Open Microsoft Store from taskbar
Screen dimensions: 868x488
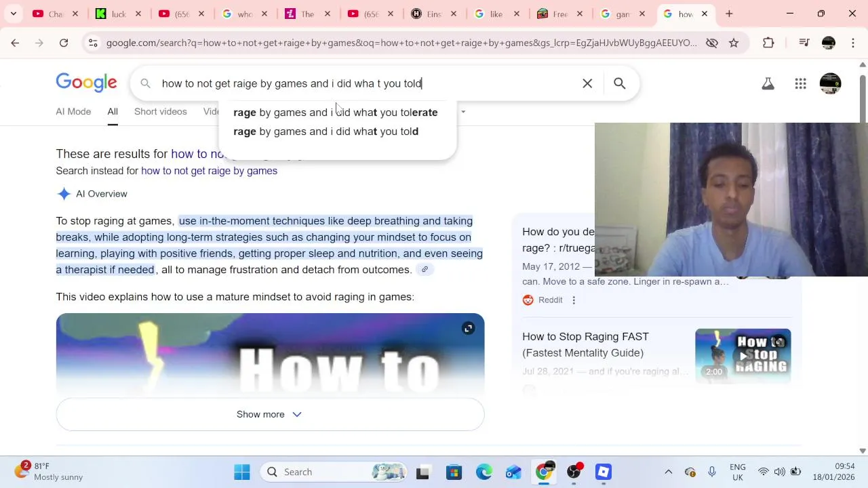point(454,472)
